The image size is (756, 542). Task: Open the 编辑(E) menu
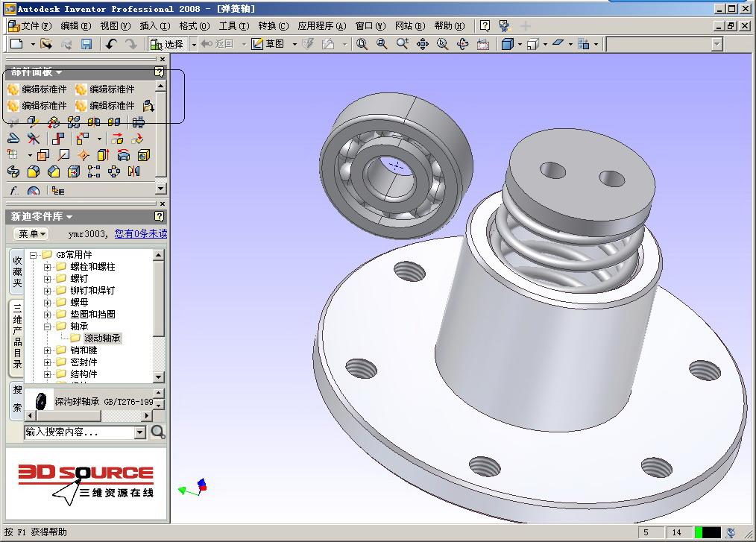click(76, 26)
